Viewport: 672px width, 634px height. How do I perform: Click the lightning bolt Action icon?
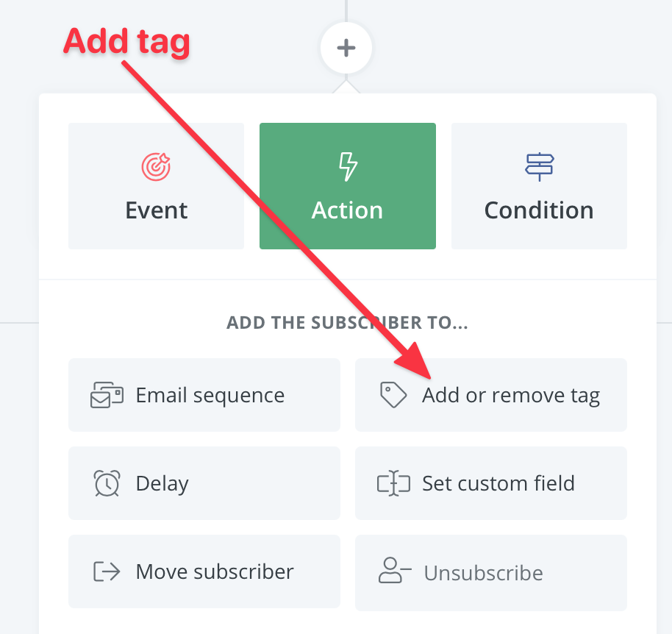pyautogui.click(x=347, y=167)
